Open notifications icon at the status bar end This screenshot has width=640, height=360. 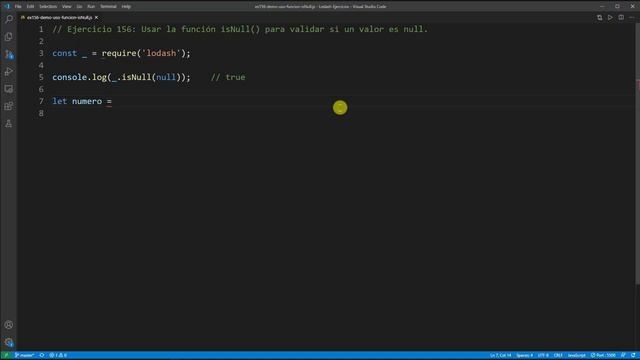pos(633,356)
